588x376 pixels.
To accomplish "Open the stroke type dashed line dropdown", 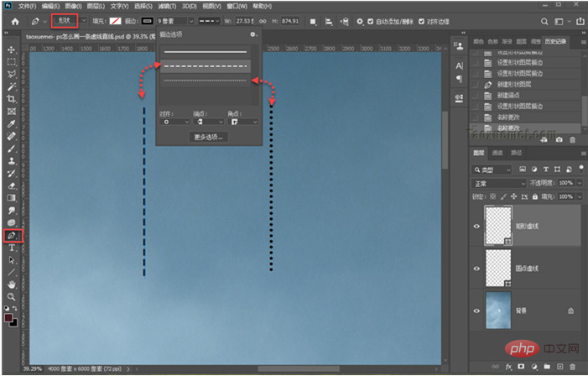I will pos(209,21).
